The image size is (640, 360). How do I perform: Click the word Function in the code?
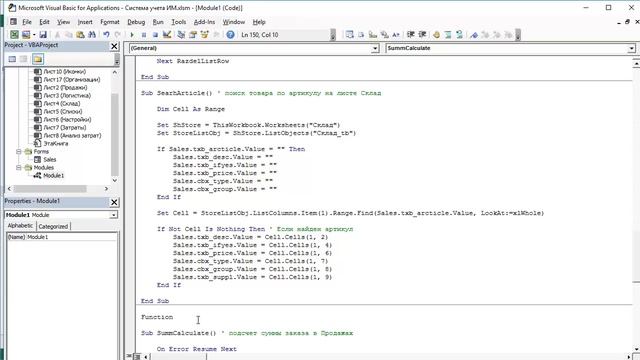tap(157, 317)
